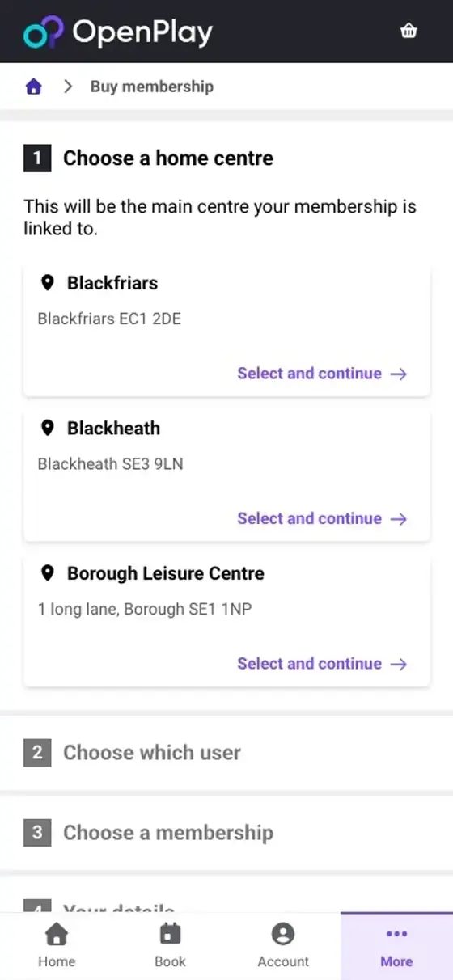Select and continue with Borough Leisure Centre
The image size is (453, 980).
point(322,664)
